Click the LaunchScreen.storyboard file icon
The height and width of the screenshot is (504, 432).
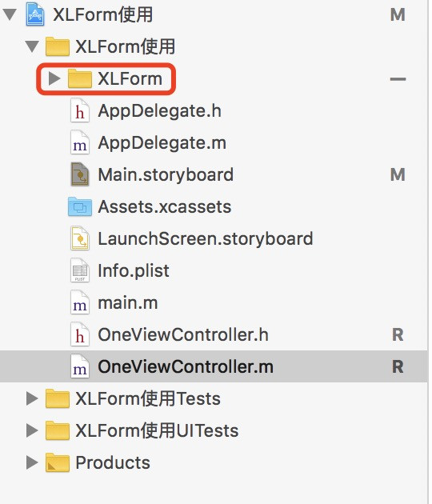pos(80,238)
